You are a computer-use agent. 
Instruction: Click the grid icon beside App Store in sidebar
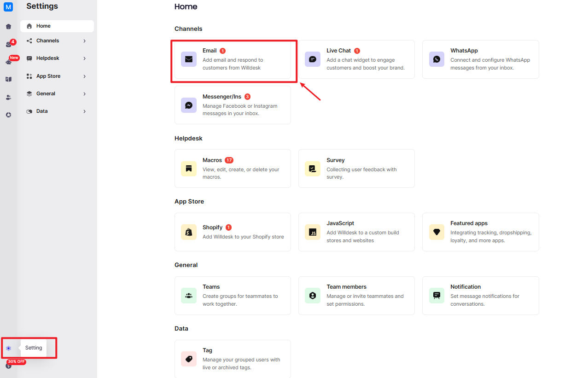coord(29,76)
